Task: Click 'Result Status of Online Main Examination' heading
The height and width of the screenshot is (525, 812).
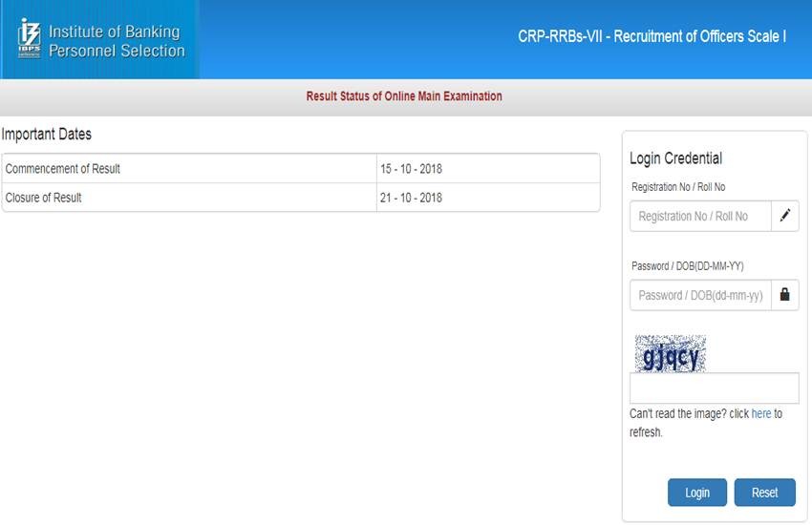Action: coord(403,96)
